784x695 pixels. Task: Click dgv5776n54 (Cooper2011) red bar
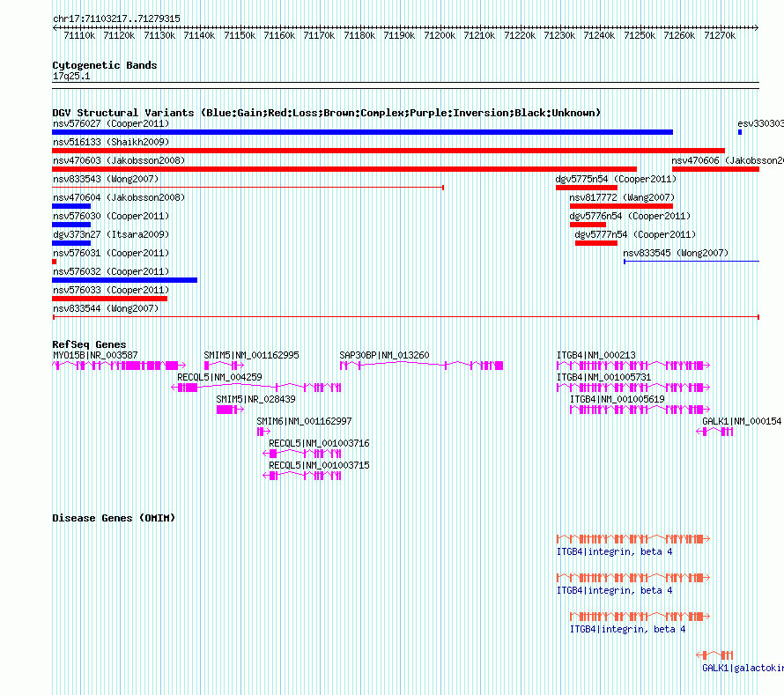(588, 225)
